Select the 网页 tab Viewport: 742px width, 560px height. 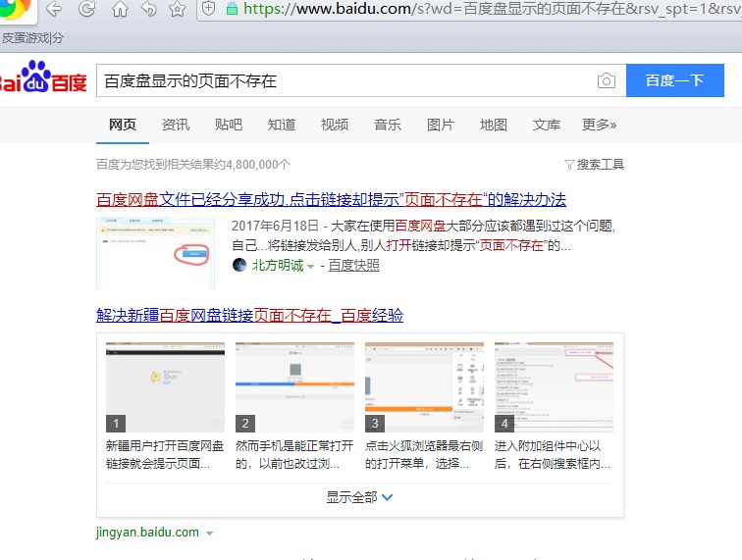tap(123, 125)
